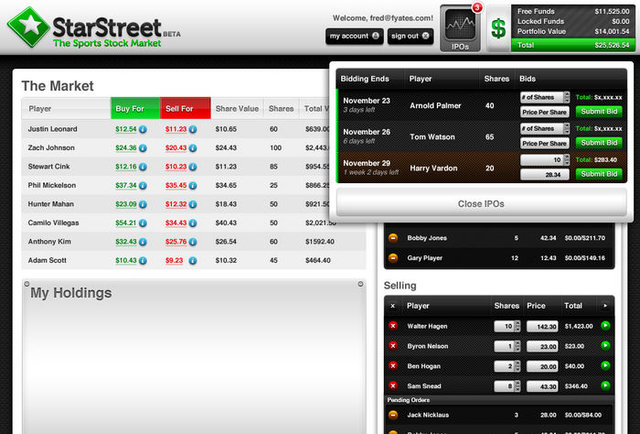Image resolution: width=640 pixels, height=434 pixels.
Task: Click Camilo Villegas buy price $54.21
Action: point(126,223)
